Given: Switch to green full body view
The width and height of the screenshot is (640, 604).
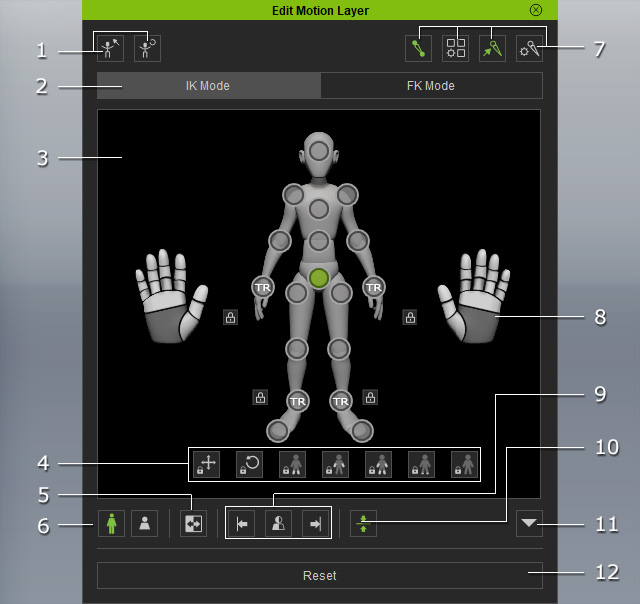Looking at the screenshot, I should tap(111, 524).
